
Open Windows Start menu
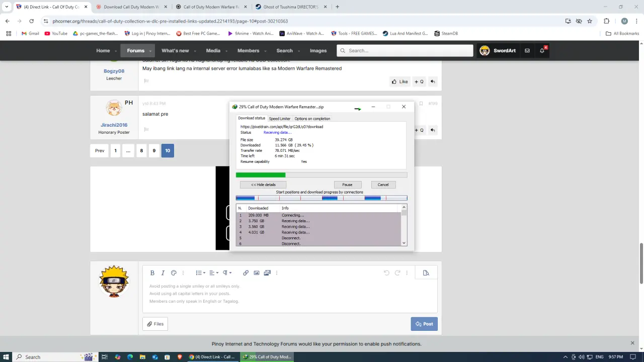[6, 357]
